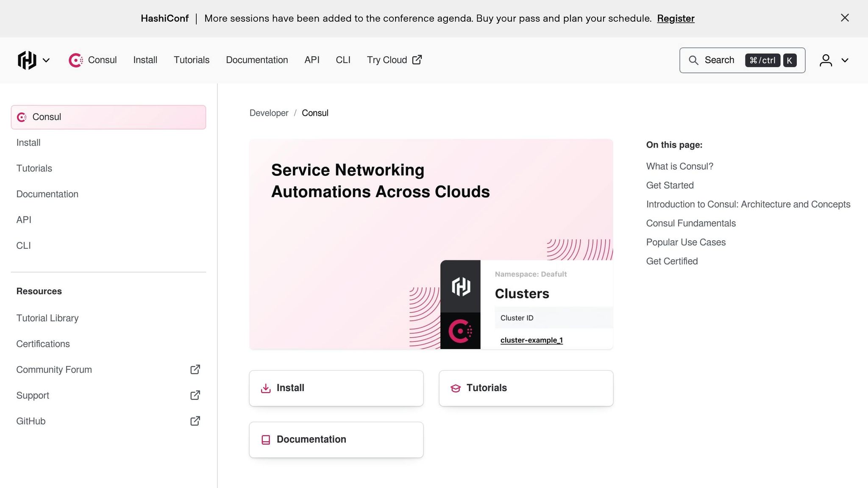868x488 pixels.
Task: Click the Consul logo in top navigation
Action: (76, 60)
